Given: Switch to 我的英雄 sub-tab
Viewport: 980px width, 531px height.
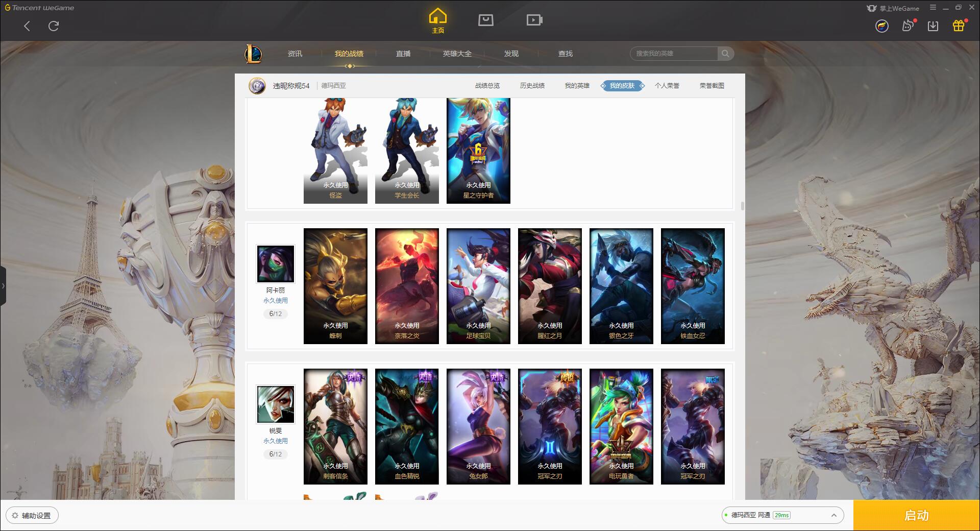Looking at the screenshot, I should click(x=577, y=86).
